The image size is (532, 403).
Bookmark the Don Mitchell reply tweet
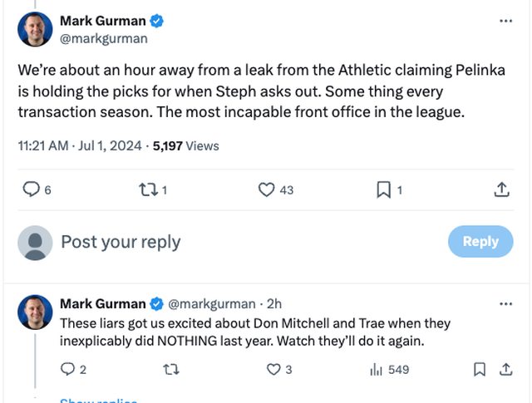pos(479,369)
